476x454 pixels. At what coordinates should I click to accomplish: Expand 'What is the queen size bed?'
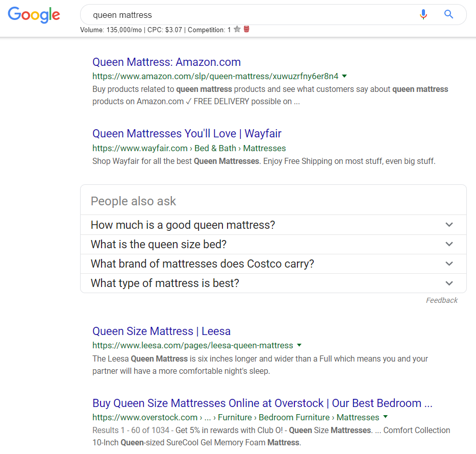click(273, 244)
